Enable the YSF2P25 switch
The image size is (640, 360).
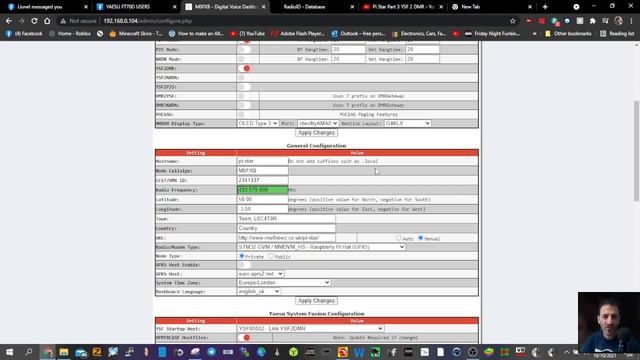click(244, 87)
